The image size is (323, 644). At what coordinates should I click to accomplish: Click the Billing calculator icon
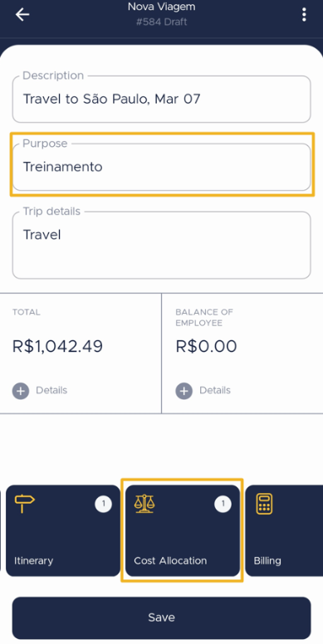click(264, 504)
